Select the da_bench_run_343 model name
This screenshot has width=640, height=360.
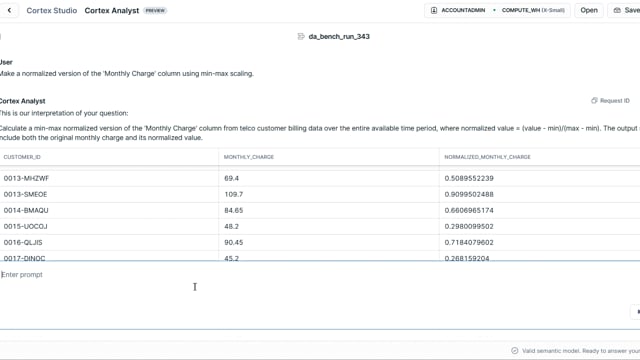click(x=339, y=36)
